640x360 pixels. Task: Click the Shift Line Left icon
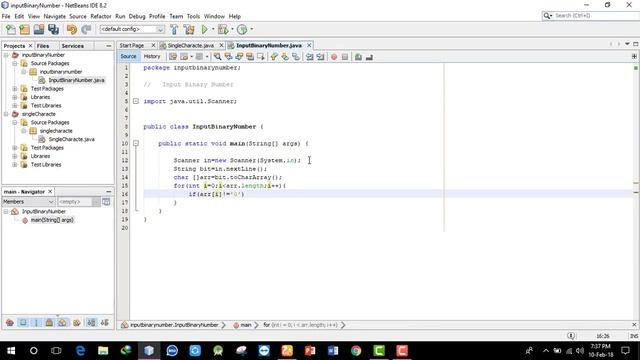click(310, 57)
